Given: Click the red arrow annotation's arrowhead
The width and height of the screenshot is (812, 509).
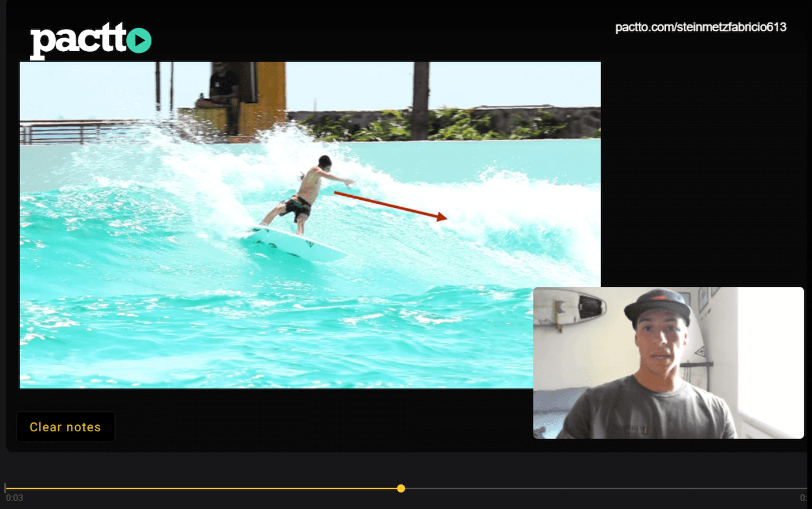Looking at the screenshot, I should (x=441, y=216).
